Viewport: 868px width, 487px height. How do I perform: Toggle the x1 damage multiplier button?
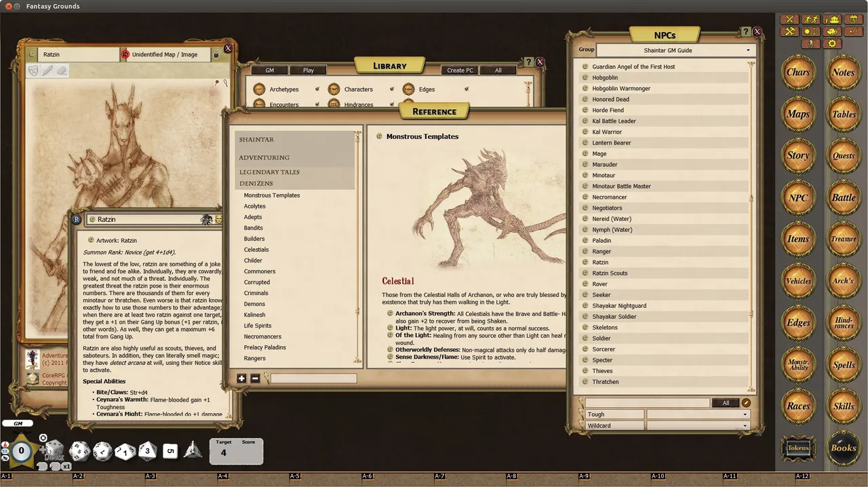[x=66, y=467]
